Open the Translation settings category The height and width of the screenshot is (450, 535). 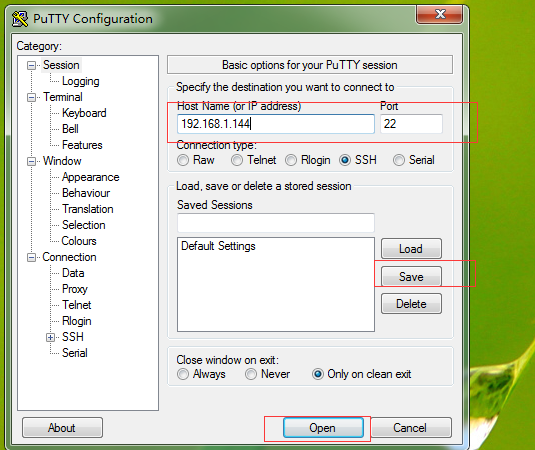pos(88,209)
